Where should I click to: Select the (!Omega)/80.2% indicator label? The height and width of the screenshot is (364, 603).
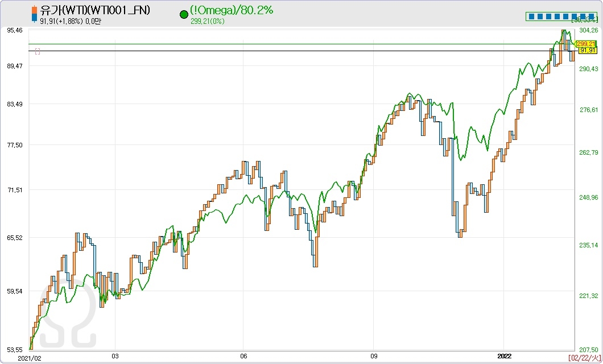[232, 10]
